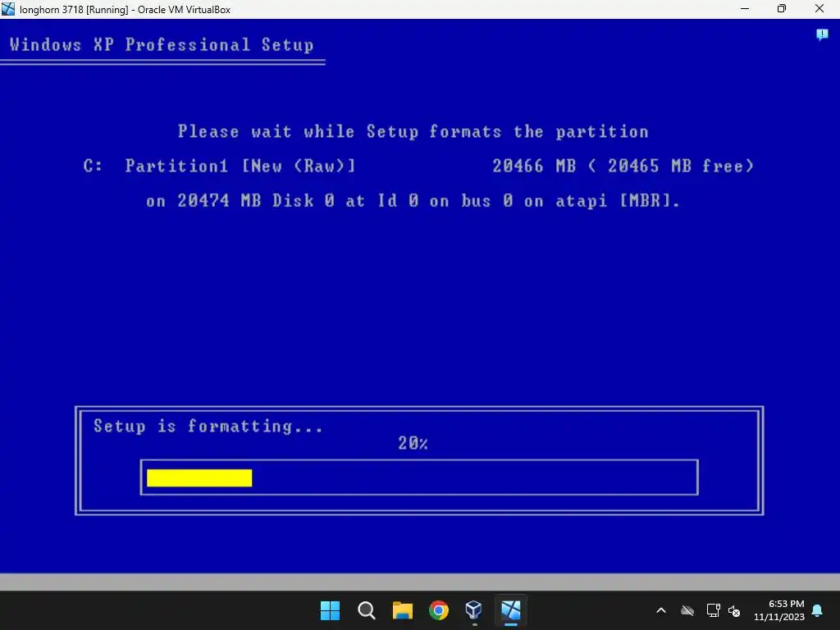Image resolution: width=840 pixels, height=630 pixels.
Task: Open the Windows Start menu
Action: click(330, 610)
